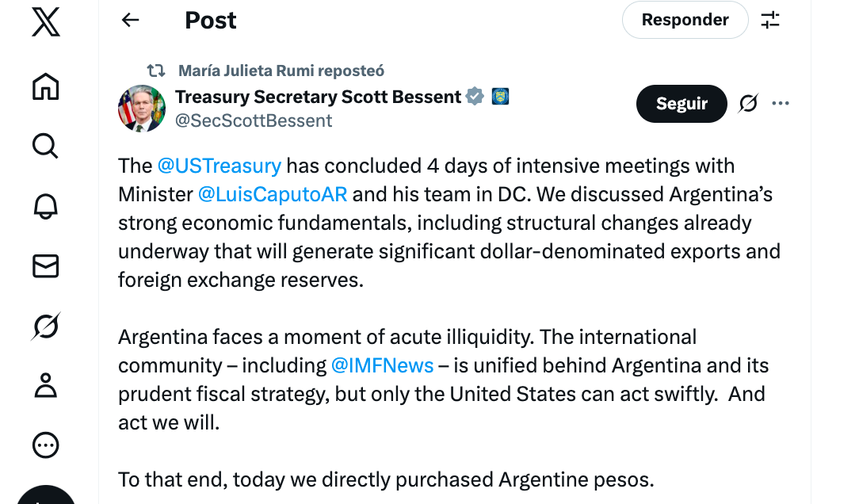Open the @IMFNews mention link

pos(382,365)
